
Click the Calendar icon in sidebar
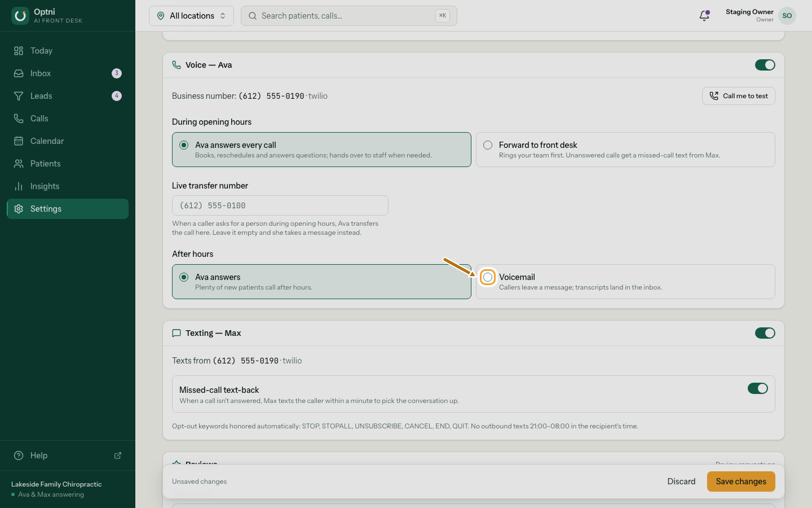(19, 141)
